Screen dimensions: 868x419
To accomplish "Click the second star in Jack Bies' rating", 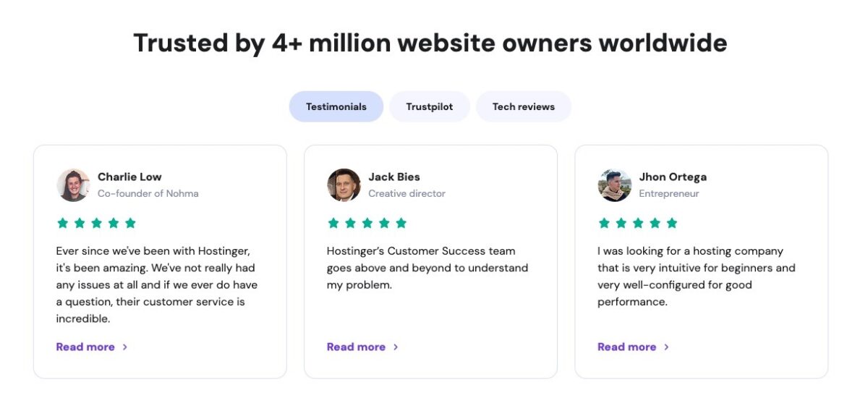I will click(351, 223).
